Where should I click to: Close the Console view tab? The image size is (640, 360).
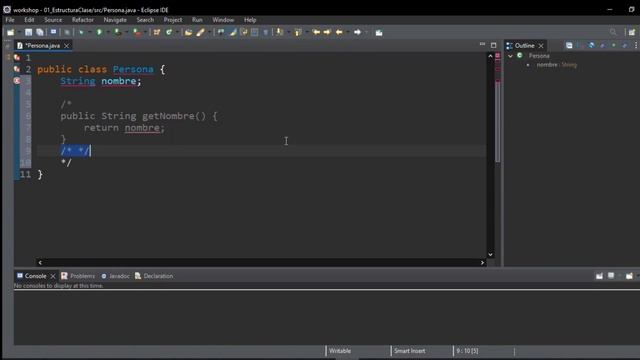53,276
